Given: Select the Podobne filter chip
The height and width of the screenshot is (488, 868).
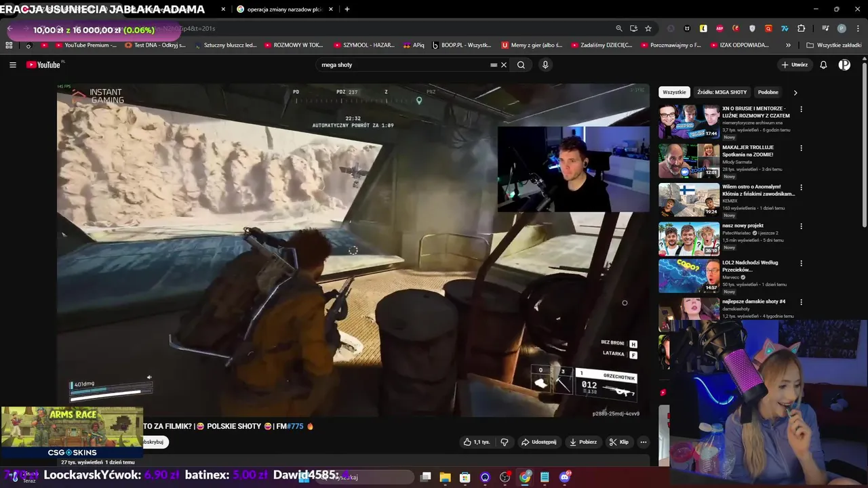Looking at the screenshot, I should tap(768, 92).
